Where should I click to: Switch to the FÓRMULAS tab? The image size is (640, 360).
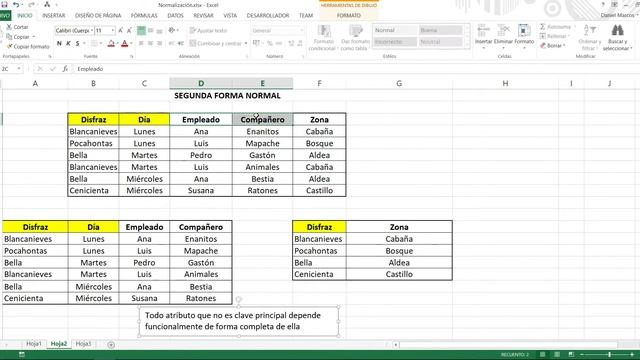(144, 16)
